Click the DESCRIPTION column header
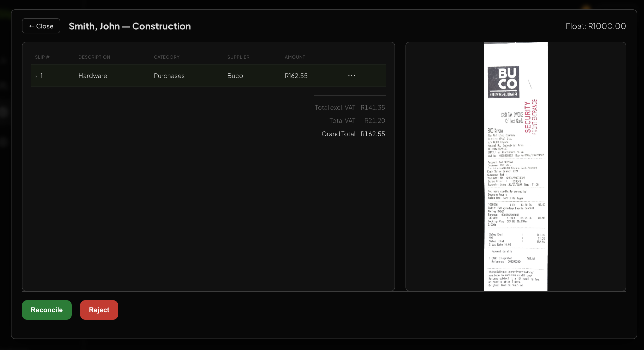644x350 pixels. pos(94,57)
